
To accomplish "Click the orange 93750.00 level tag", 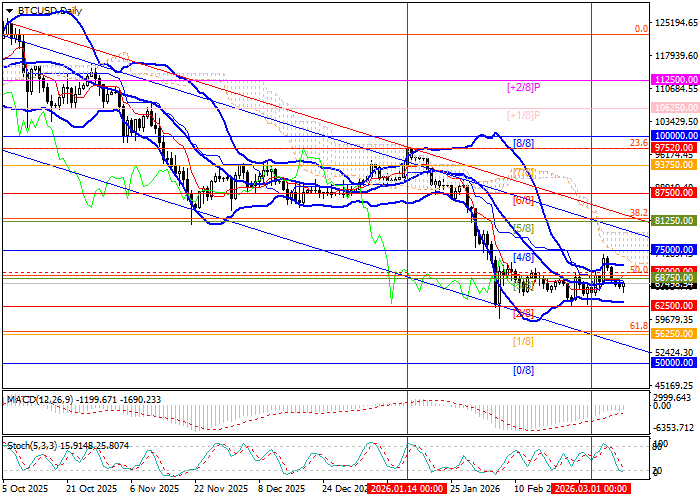I will [x=675, y=165].
